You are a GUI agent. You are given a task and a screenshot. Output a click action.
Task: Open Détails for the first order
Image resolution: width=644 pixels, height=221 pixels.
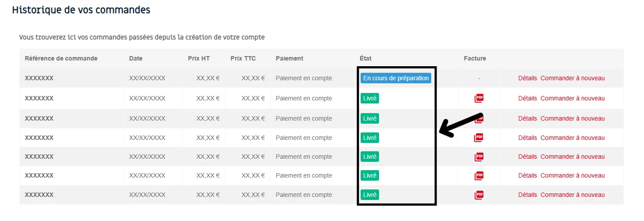point(527,78)
